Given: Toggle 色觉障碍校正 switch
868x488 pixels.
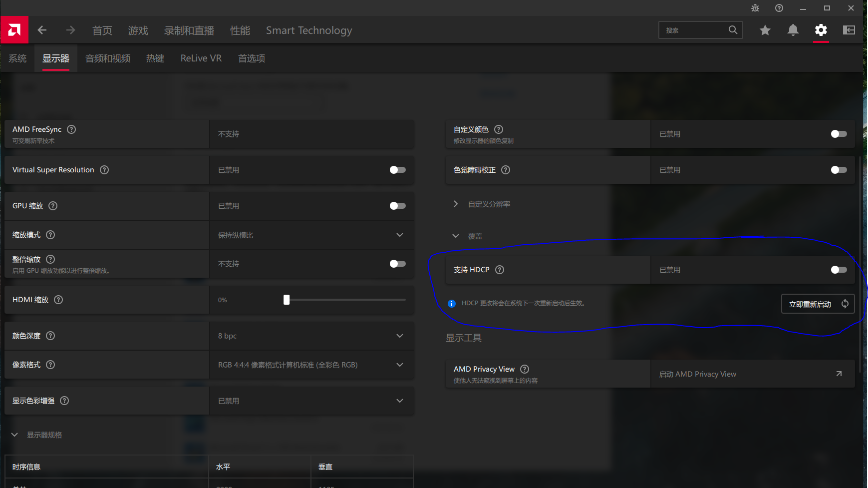Looking at the screenshot, I should tap(839, 170).
